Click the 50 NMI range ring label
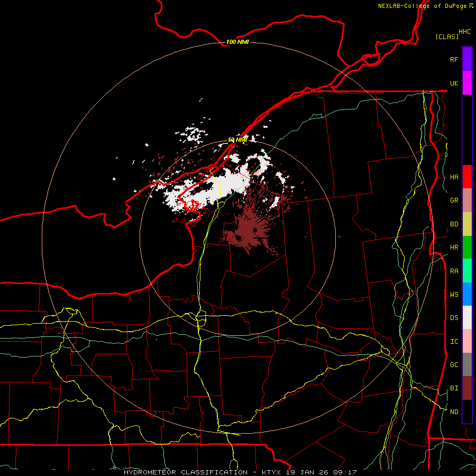 237,140
